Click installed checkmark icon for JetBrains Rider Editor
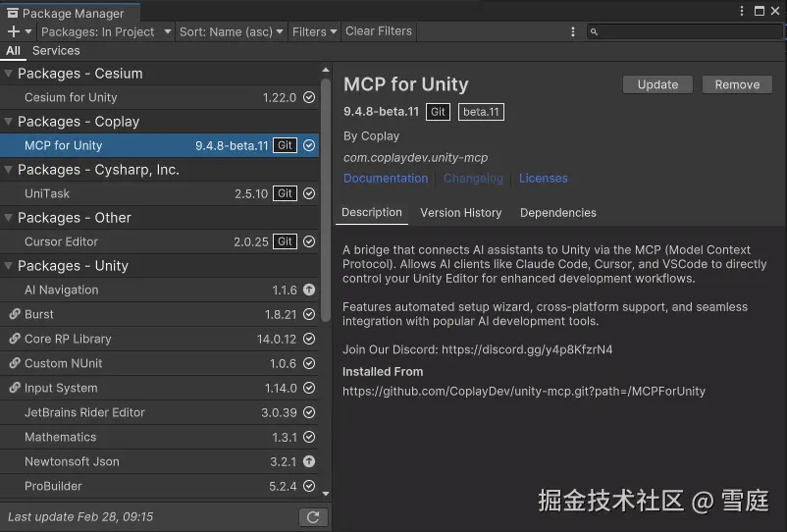Viewport: 787px width, 532px height. [309, 412]
